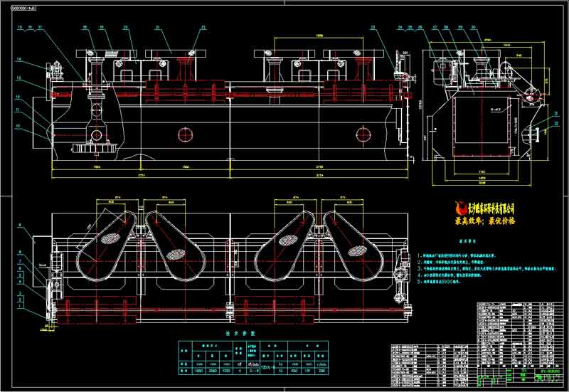Click part callout number 10 on left side
Viewport: 569px width, 392px height.
coord(19,127)
